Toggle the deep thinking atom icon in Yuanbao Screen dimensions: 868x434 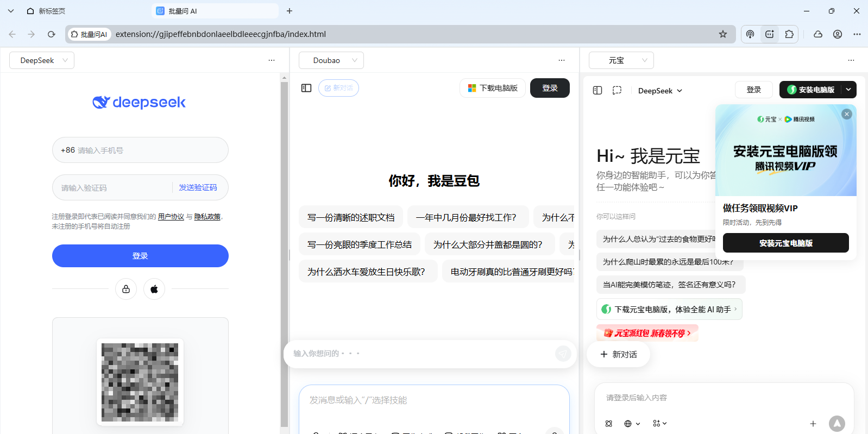(609, 424)
